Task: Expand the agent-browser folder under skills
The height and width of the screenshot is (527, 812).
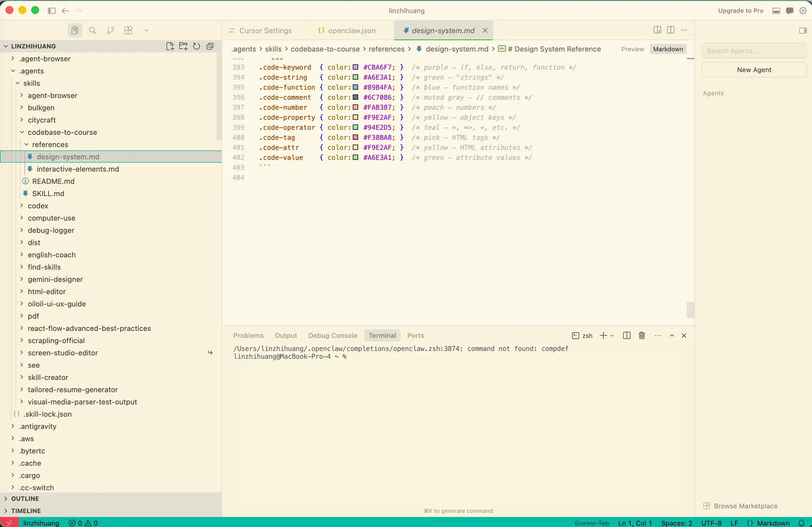Action: [x=111, y=95]
